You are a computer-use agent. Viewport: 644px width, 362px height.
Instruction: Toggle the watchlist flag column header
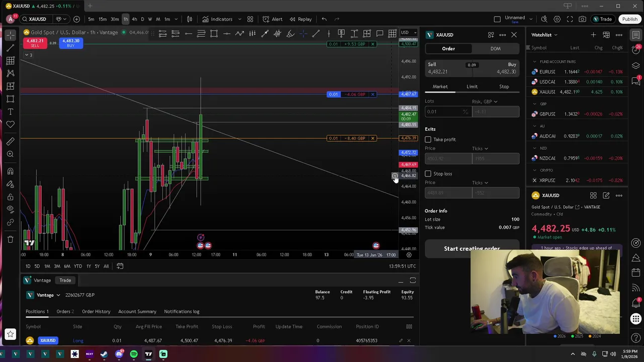coord(529,48)
